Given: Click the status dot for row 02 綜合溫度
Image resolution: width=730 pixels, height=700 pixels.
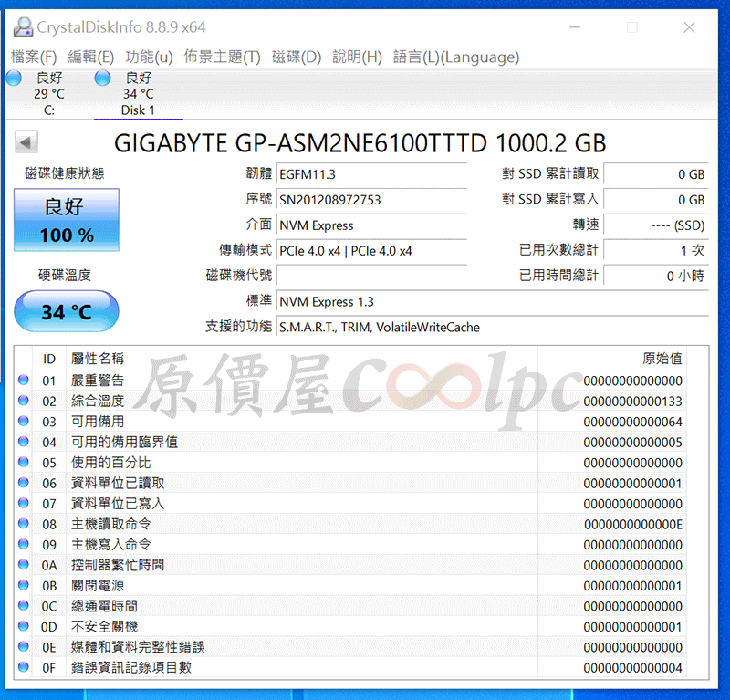Looking at the screenshot, I should [x=24, y=401].
